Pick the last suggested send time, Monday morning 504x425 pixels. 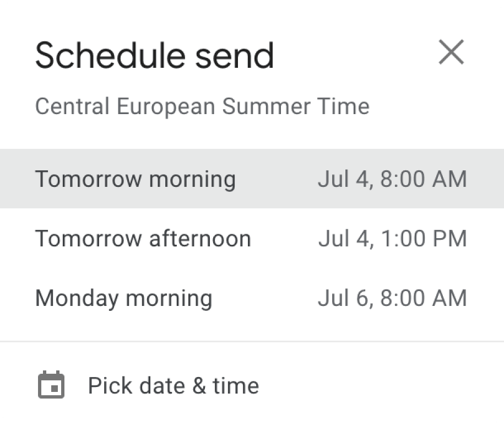click(x=252, y=298)
